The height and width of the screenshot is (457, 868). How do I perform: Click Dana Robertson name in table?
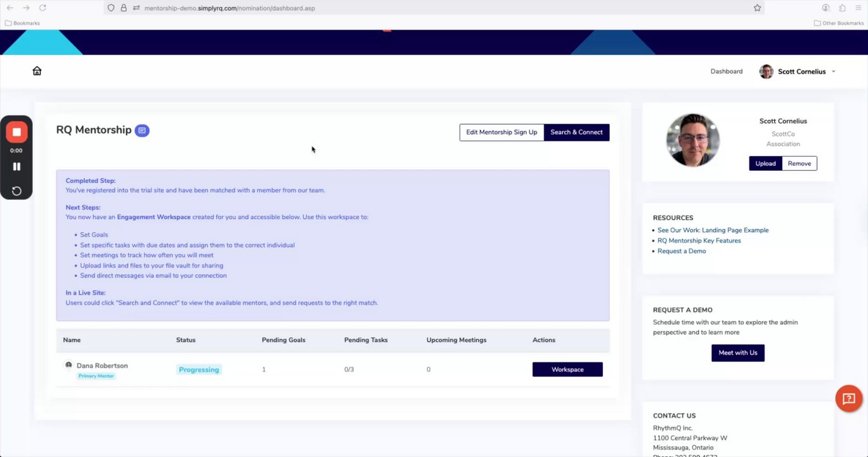coord(102,366)
